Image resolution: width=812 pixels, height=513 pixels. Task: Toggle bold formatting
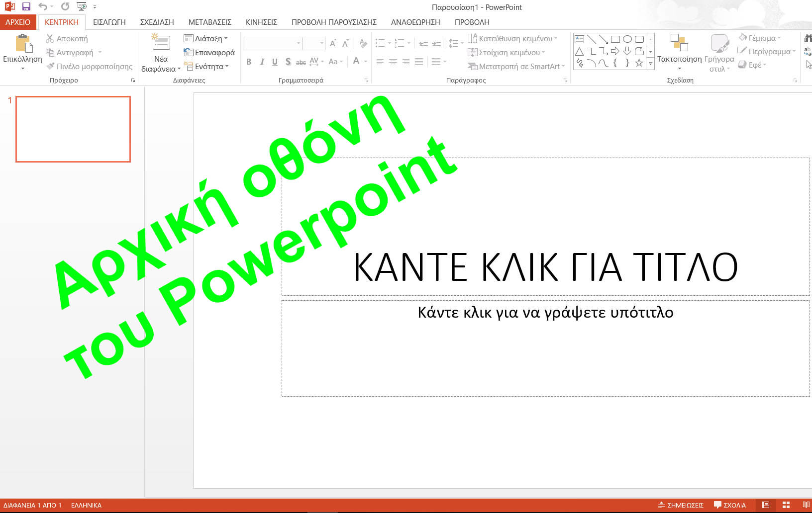pyautogui.click(x=249, y=62)
